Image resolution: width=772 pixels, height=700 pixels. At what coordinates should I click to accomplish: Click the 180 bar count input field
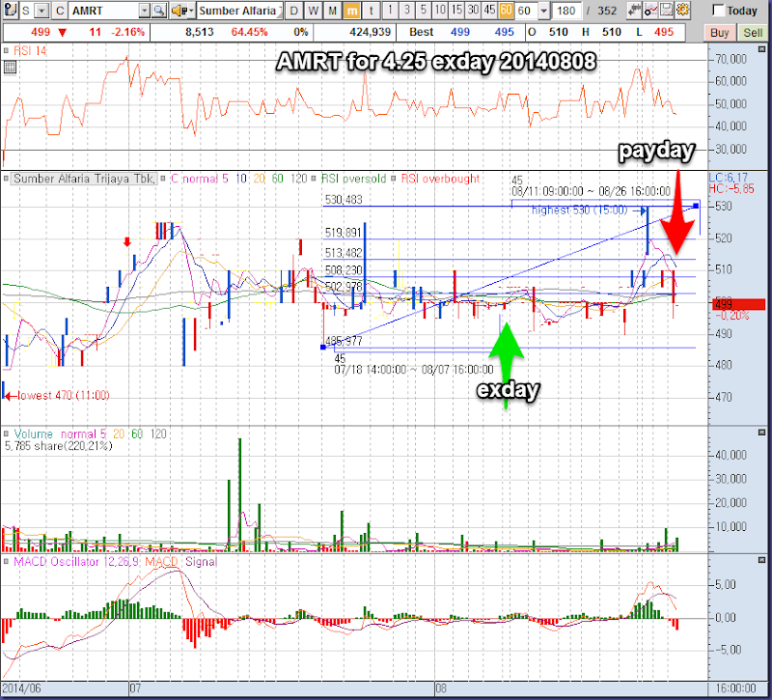point(566,11)
